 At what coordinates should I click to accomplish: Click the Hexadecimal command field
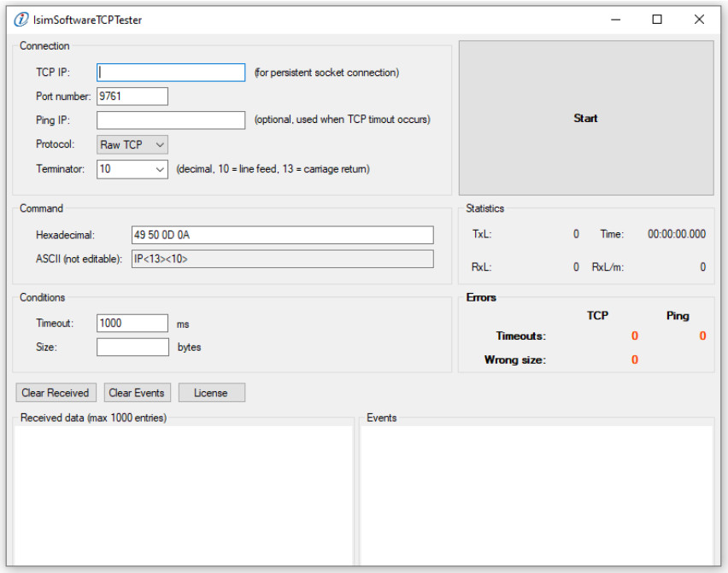coord(282,235)
